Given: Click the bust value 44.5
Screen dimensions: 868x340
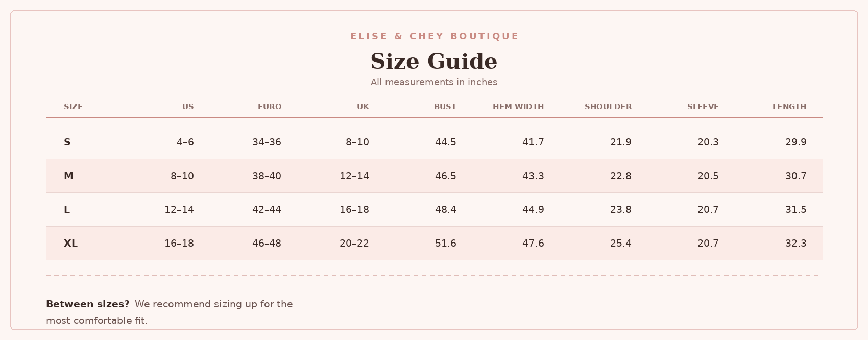Looking at the screenshot, I should point(446,142).
